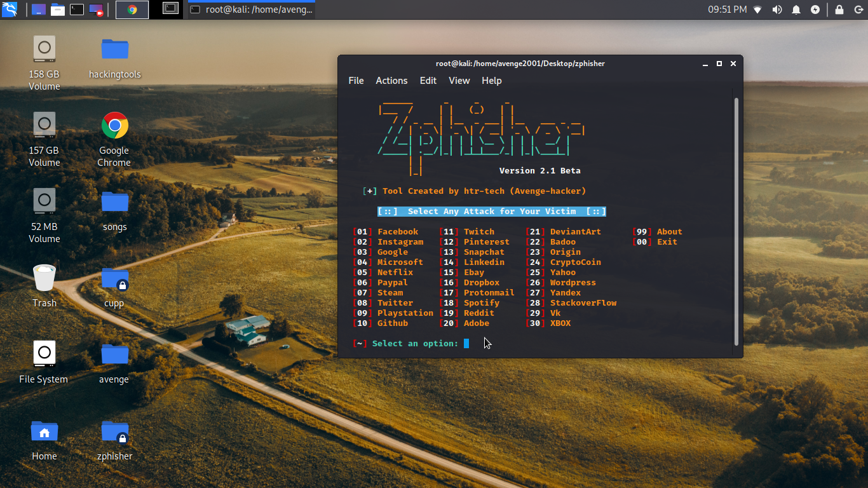868x488 pixels.
Task: Show notifications via the bell icon
Action: 796,10
